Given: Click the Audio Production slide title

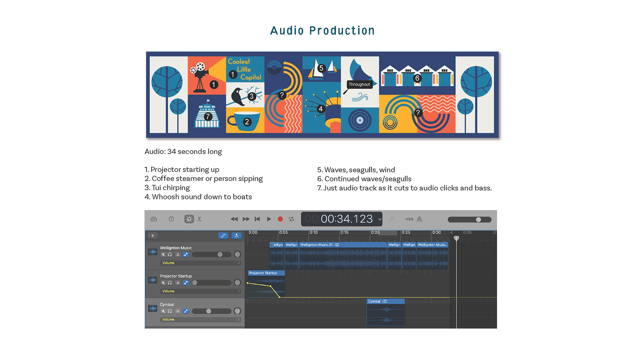Looking at the screenshot, I should [x=322, y=31].
